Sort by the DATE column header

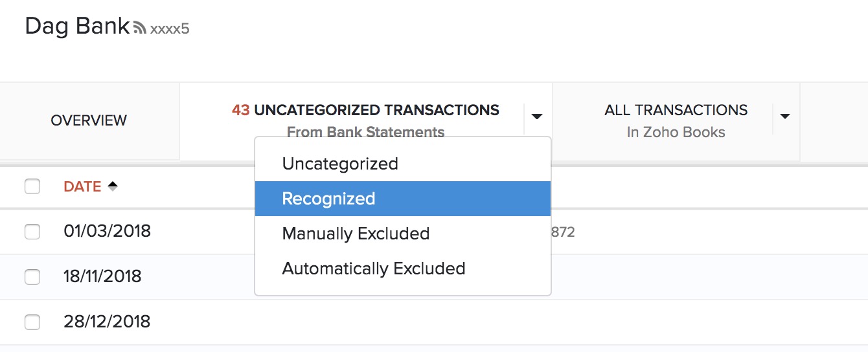(82, 186)
